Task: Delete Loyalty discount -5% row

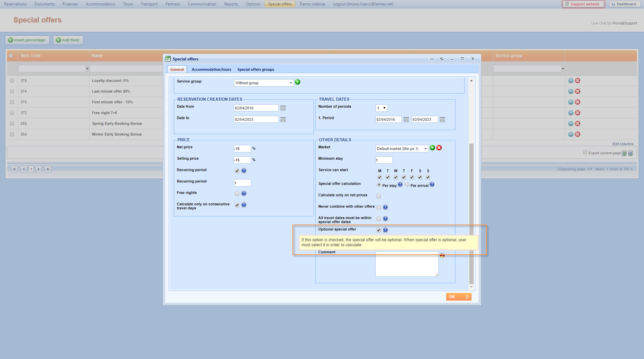Action: 578,81
